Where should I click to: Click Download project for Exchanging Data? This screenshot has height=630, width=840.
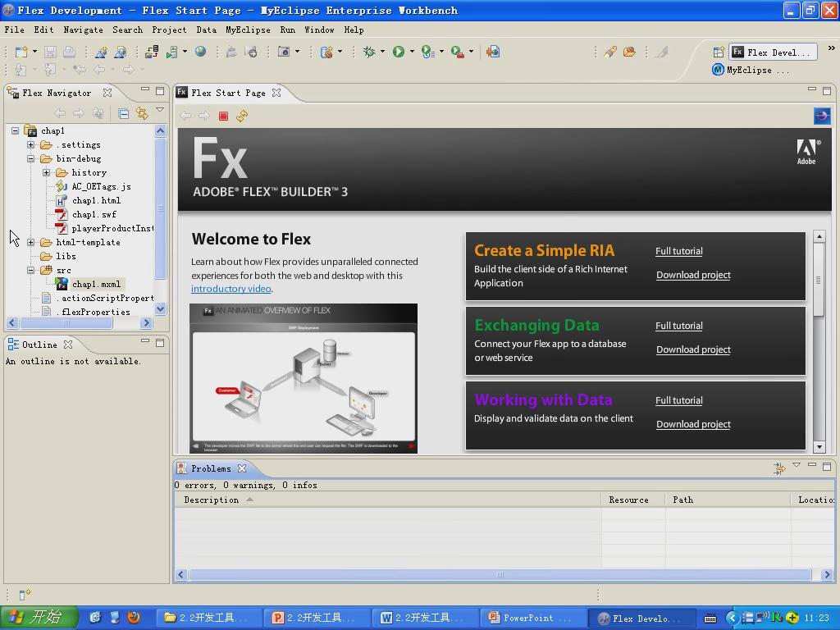(x=693, y=349)
